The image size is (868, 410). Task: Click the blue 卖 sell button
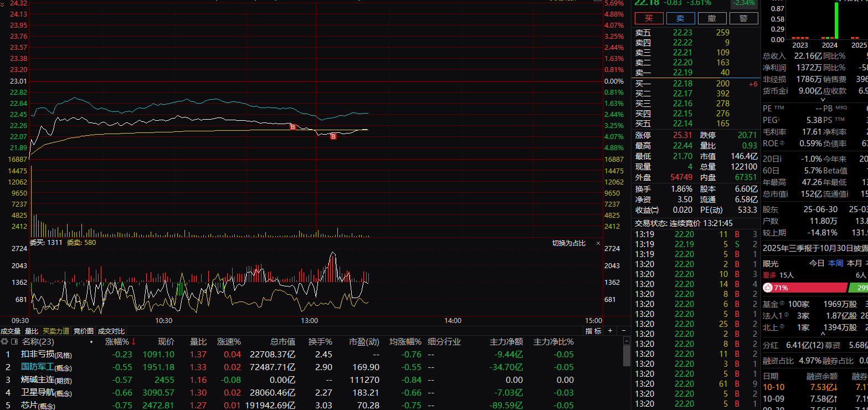coord(680,18)
